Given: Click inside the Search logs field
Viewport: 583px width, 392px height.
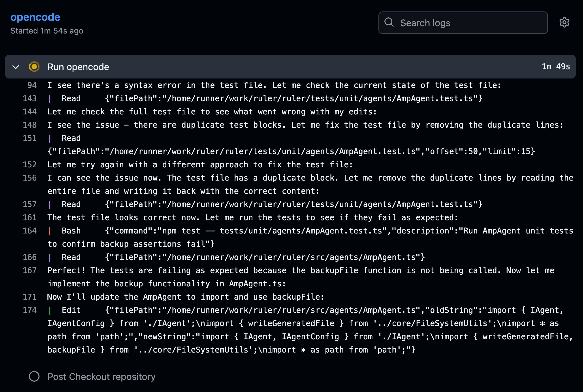Looking at the screenshot, I should click(463, 22).
